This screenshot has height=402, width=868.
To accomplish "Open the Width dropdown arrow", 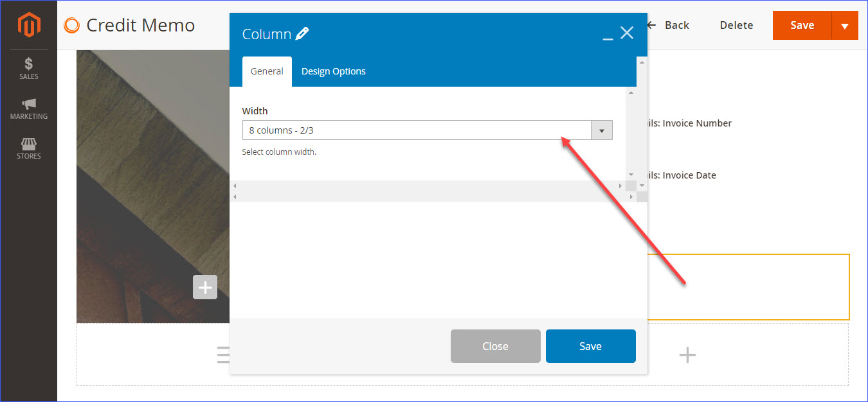I will click(601, 130).
